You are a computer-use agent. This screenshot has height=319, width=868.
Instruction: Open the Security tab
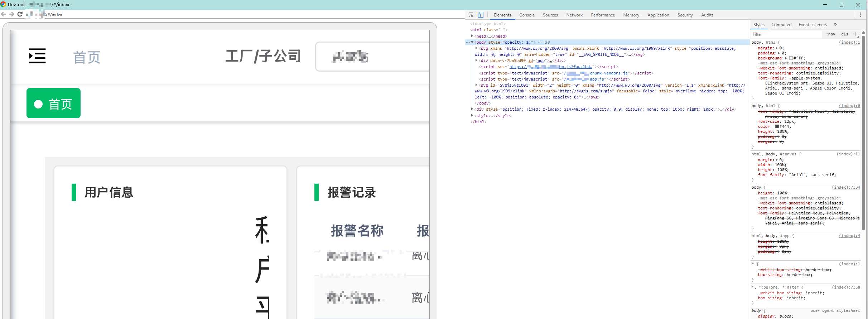pos(685,15)
